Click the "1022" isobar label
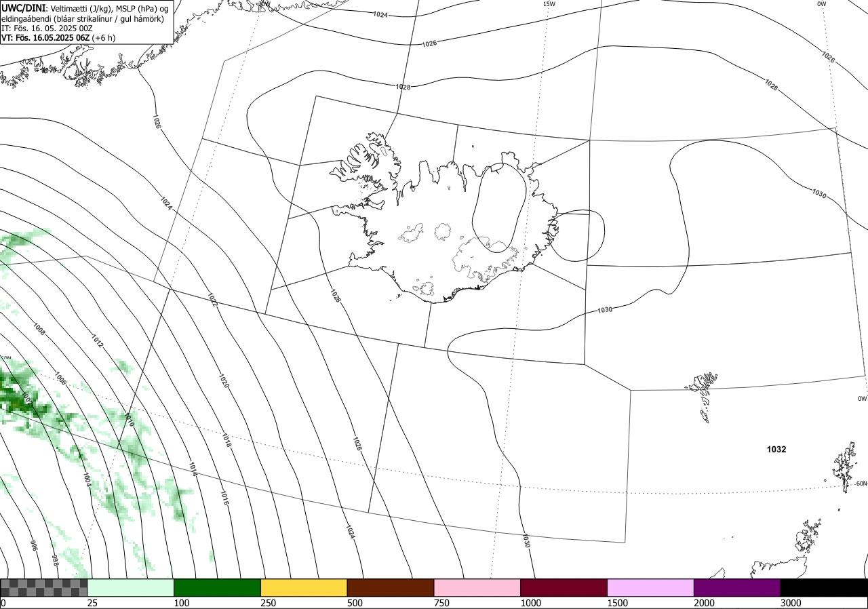The image size is (868, 609). pos(212,300)
